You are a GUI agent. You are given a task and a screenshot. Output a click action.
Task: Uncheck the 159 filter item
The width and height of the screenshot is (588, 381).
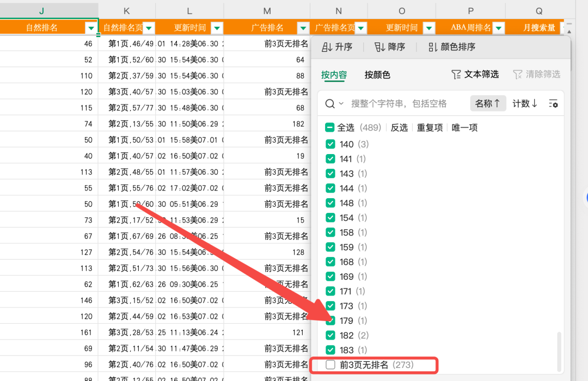click(x=330, y=247)
